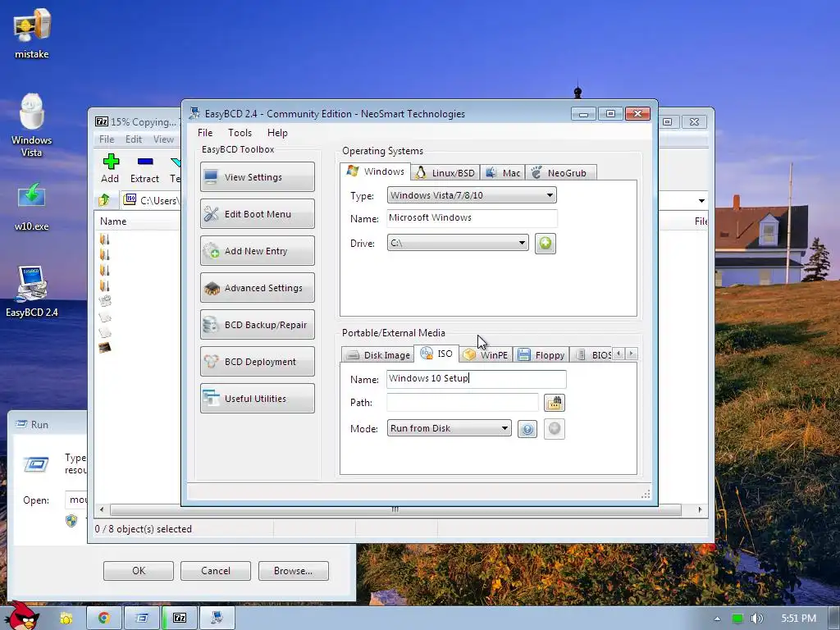Click the yellow folder taskbar icon
Image resolution: width=840 pixels, height=630 pixels.
66,619
